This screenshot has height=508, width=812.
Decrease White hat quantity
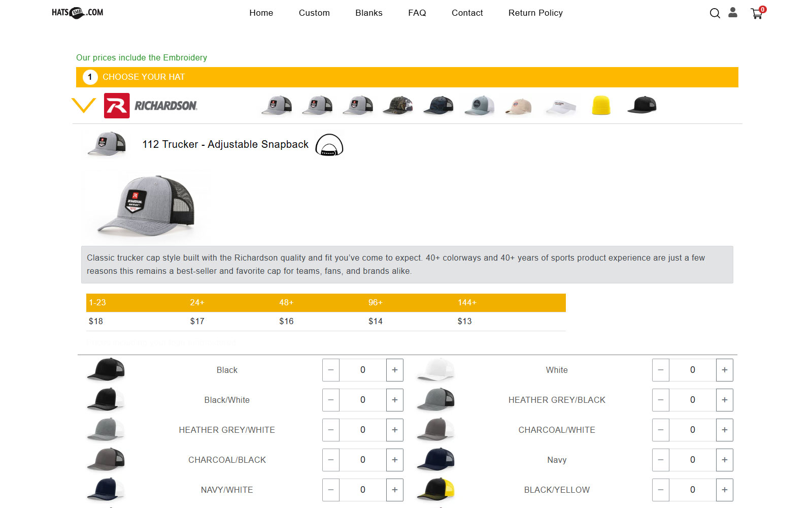[660, 370]
